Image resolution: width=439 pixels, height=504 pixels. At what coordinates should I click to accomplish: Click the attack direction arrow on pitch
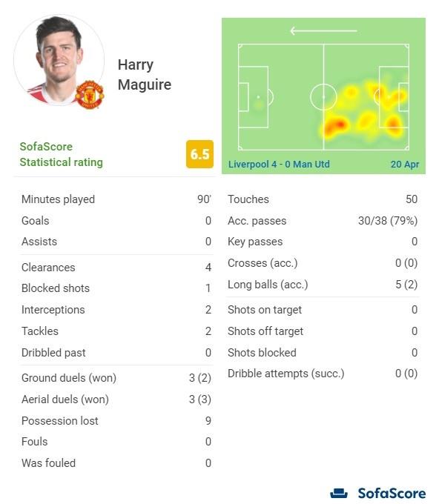point(323,31)
